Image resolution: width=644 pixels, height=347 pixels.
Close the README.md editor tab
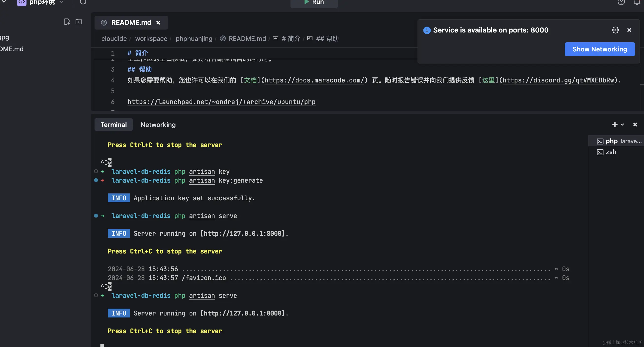click(158, 23)
